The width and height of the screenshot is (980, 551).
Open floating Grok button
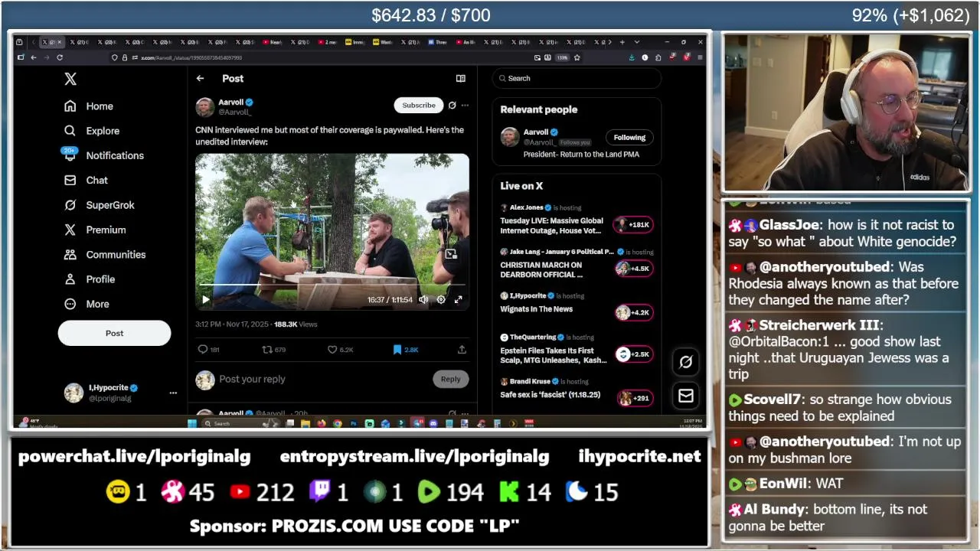point(685,362)
